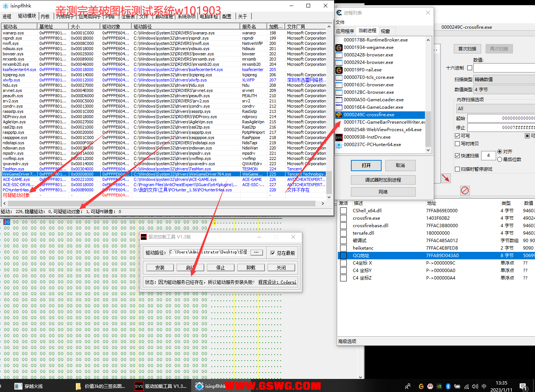Open the 扫描类型 dropdown showing 精确数值
The height and width of the screenshot is (392, 535).
tap(504, 79)
